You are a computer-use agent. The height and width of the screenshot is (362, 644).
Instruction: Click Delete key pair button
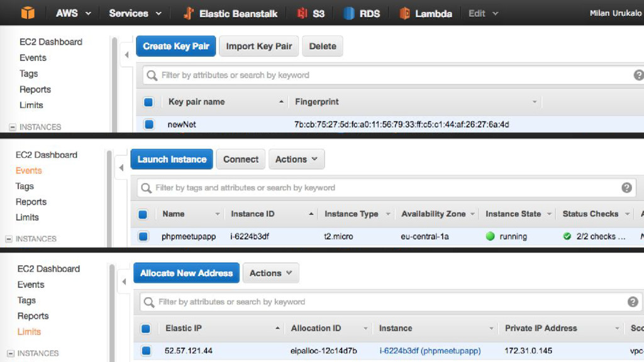click(x=323, y=46)
